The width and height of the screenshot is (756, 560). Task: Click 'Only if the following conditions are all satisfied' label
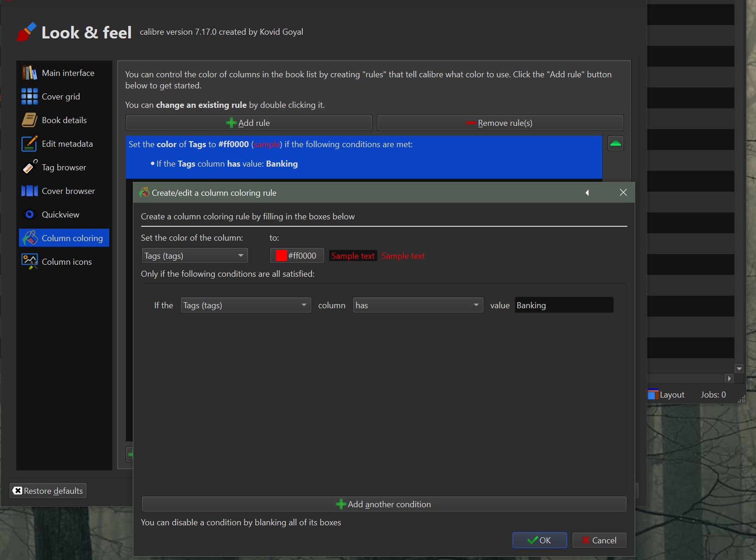click(x=227, y=274)
